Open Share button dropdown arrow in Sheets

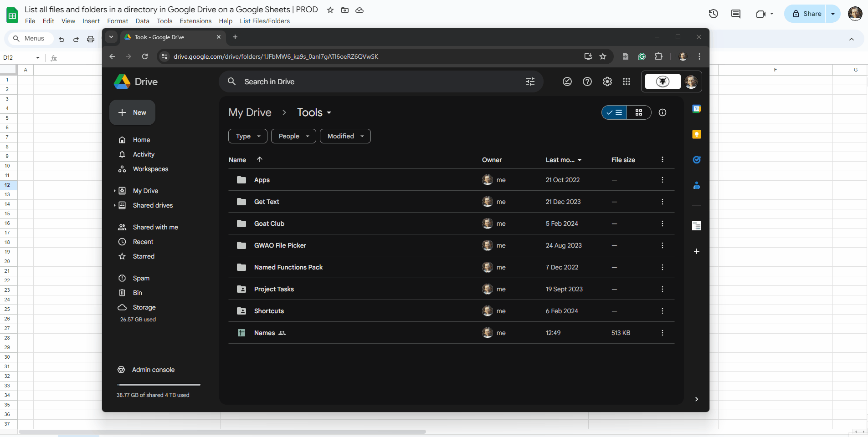(833, 14)
